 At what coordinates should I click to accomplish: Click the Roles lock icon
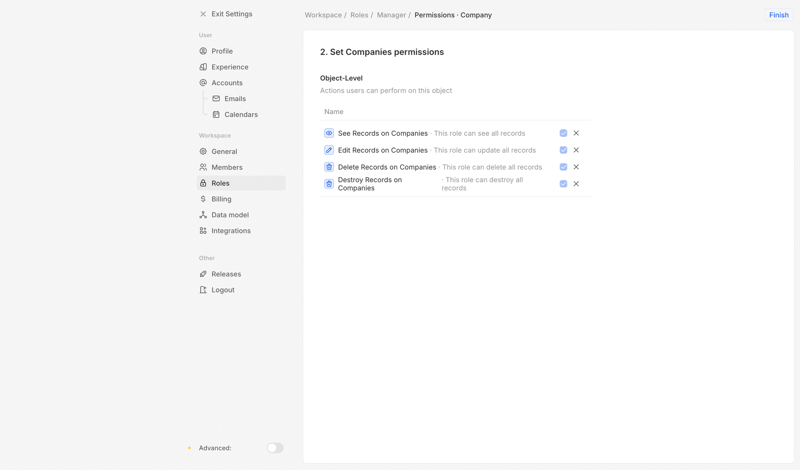203,183
